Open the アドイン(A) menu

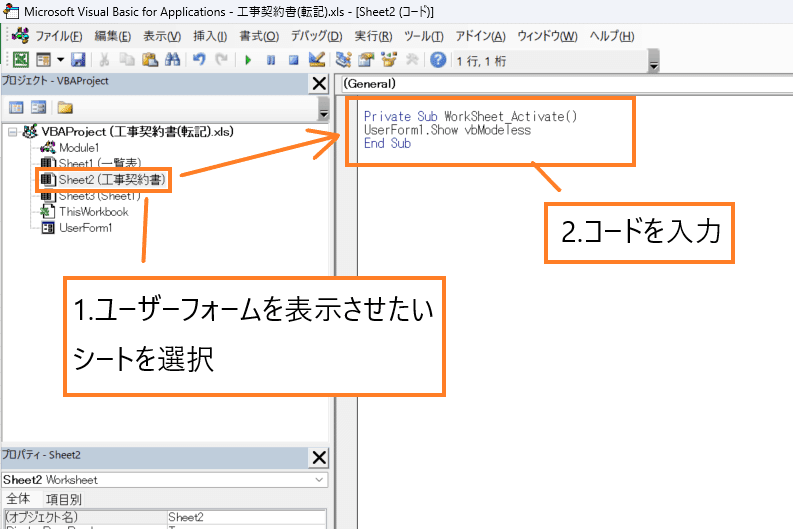pyautogui.click(x=480, y=36)
